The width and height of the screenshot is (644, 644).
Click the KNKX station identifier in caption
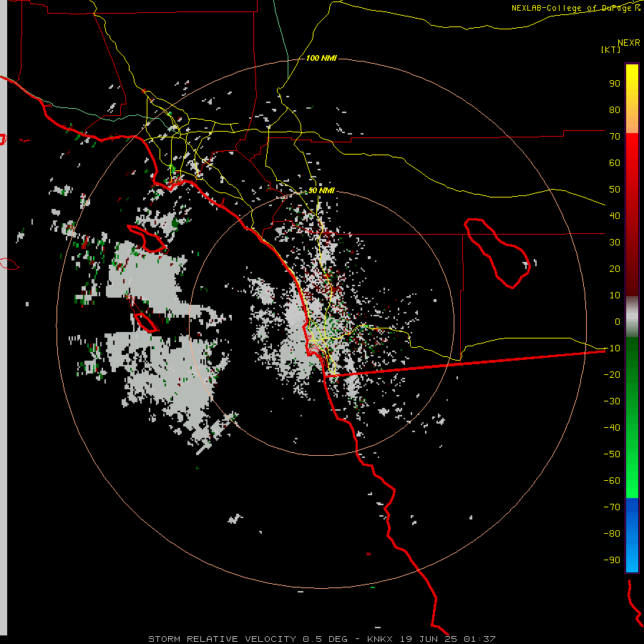pos(380,639)
